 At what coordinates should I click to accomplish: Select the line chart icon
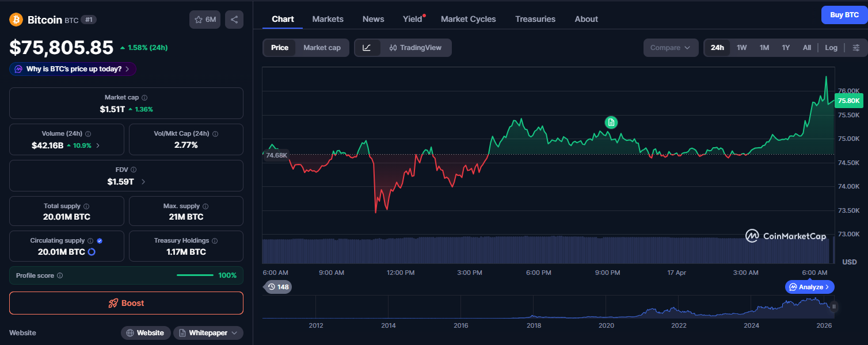click(367, 48)
